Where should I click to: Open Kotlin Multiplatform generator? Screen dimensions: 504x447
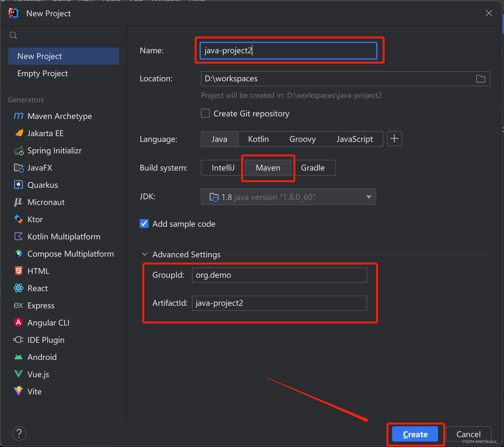tap(64, 237)
